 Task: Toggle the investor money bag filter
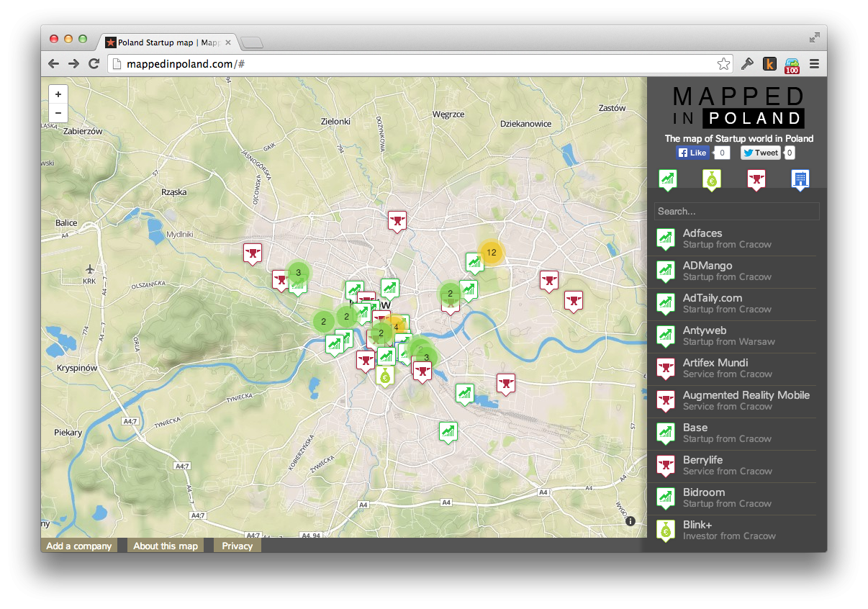[x=711, y=179]
